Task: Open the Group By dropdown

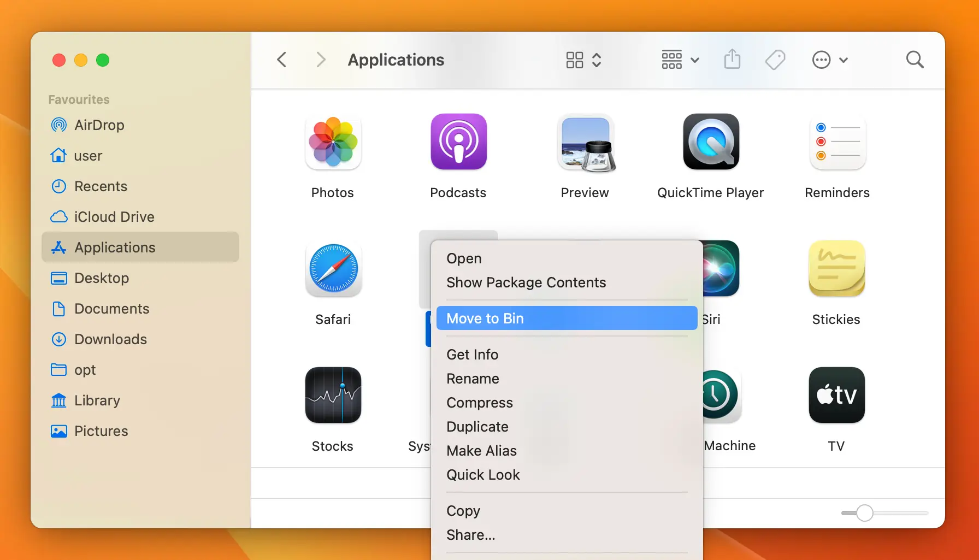Action: tap(680, 60)
